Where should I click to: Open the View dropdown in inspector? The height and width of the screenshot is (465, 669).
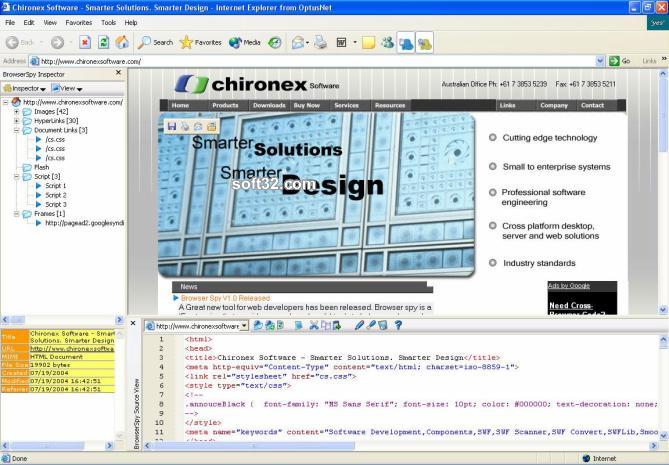(67, 88)
